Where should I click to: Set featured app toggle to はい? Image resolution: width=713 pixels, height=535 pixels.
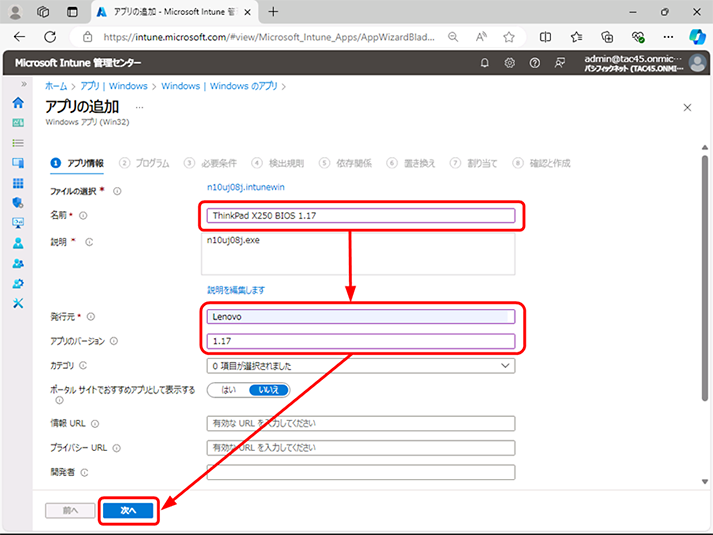point(228,390)
